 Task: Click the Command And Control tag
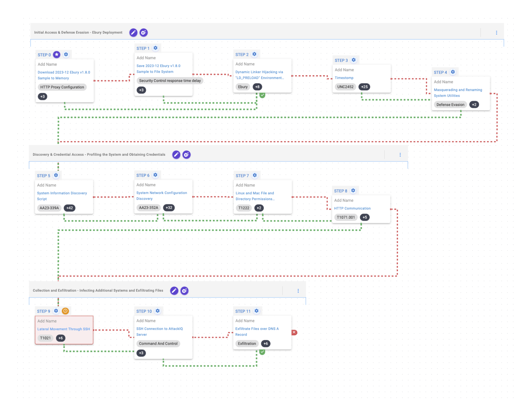pyautogui.click(x=158, y=344)
